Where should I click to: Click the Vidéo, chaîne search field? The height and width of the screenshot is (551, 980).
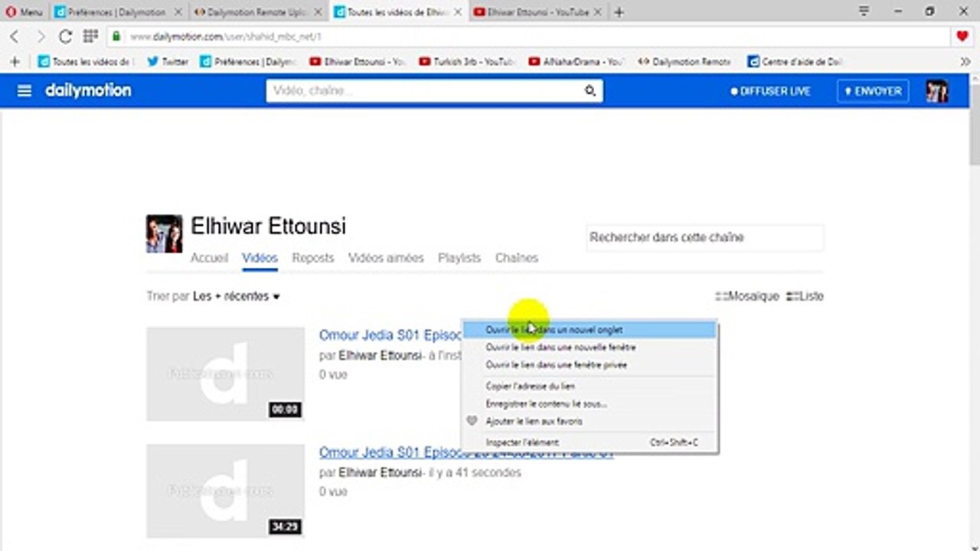click(x=423, y=91)
